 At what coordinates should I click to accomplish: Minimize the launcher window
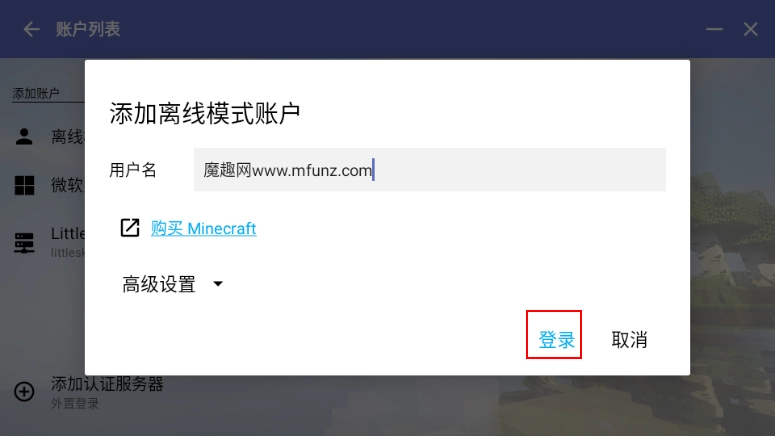point(714,29)
